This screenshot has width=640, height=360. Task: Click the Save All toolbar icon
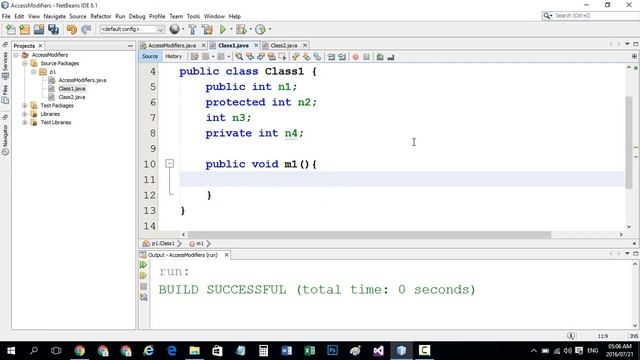pyautogui.click(x=53, y=29)
